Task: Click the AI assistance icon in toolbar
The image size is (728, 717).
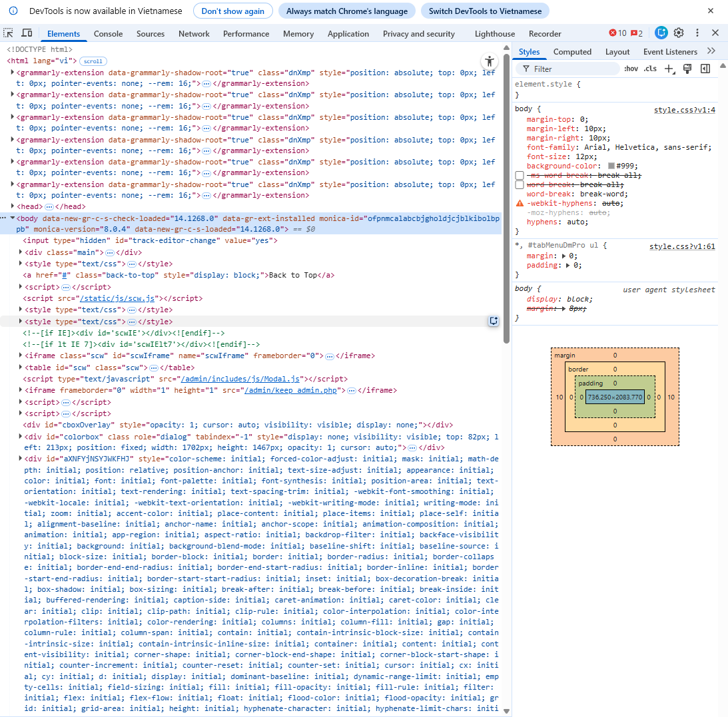Action: (x=661, y=33)
